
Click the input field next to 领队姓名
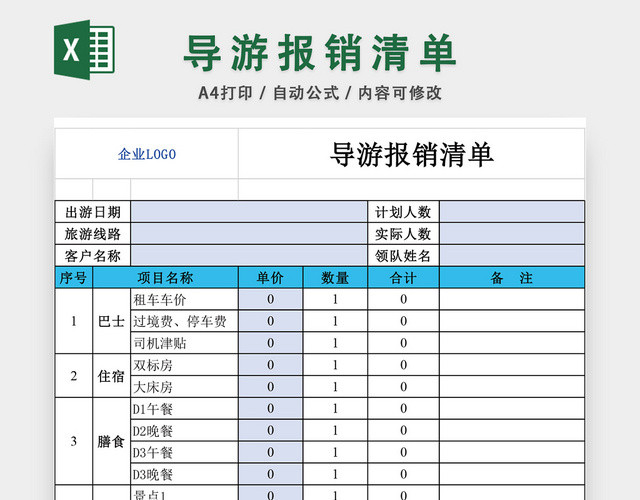click(x=512, y=256)
